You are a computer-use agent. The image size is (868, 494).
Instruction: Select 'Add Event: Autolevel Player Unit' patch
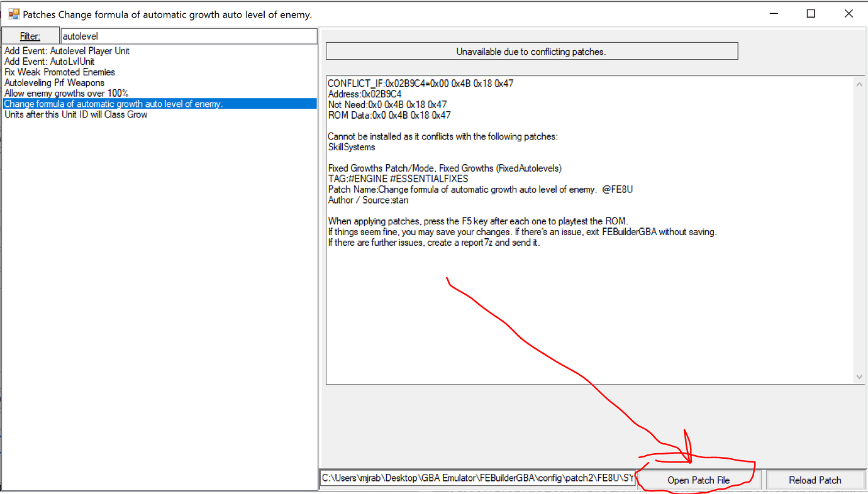tap(67, 51)
